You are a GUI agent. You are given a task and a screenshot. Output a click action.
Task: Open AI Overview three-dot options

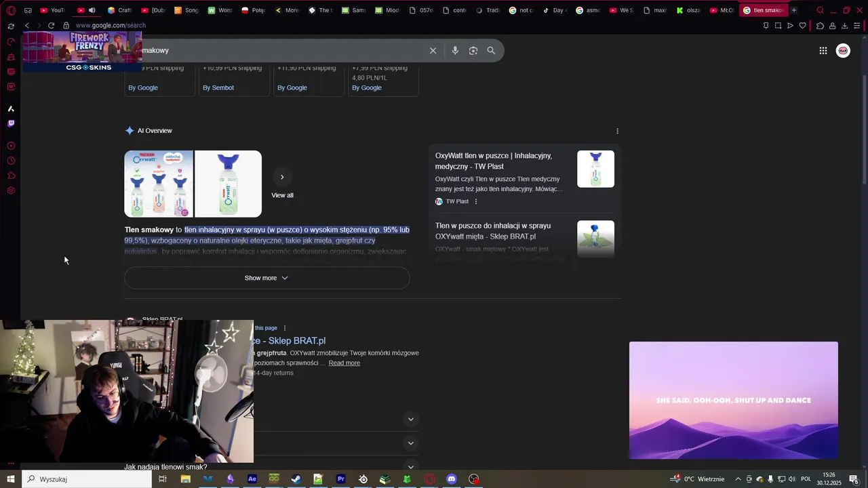coord(617,131)
